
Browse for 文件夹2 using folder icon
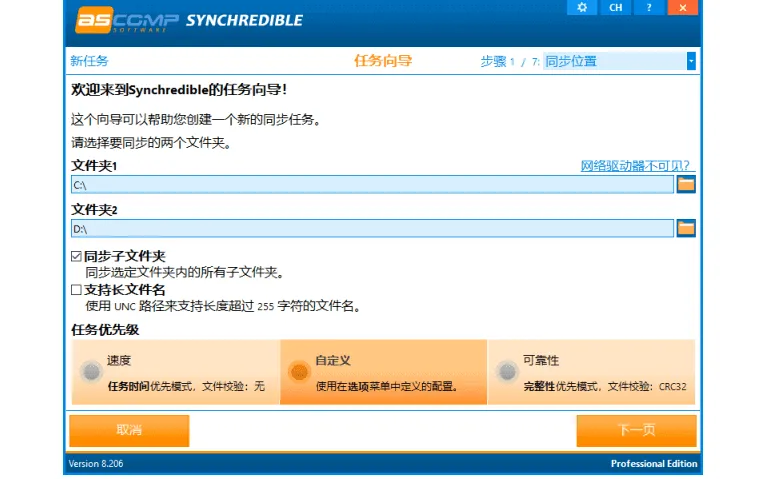coord(686,228)
